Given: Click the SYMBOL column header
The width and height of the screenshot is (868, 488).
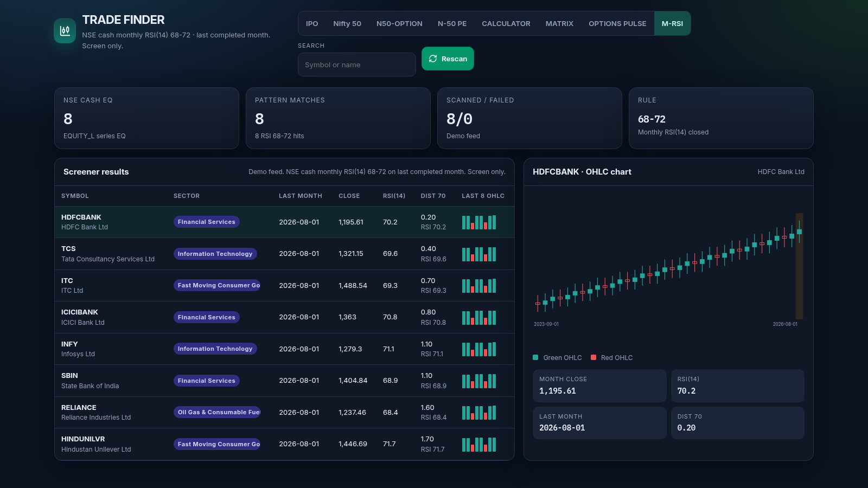Looking at the screenshot, I should coord(75,196).
